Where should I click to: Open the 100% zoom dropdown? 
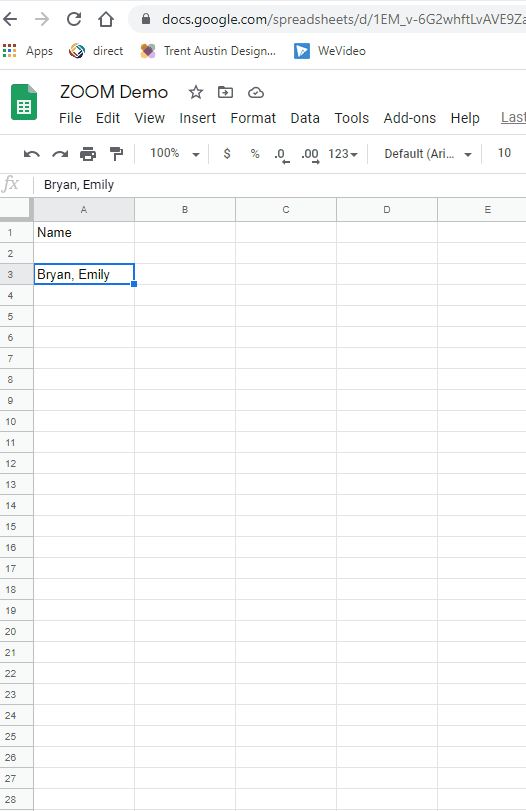[175, 154]
